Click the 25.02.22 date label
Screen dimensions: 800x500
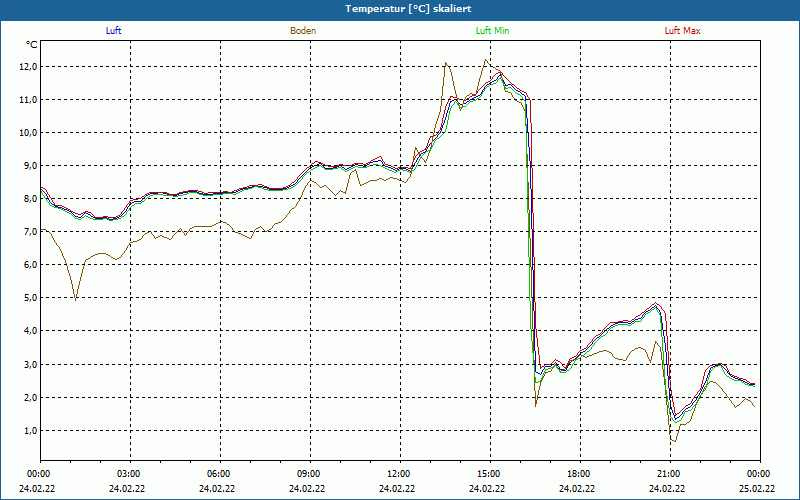pyautogui.click(x=757, y=488)
